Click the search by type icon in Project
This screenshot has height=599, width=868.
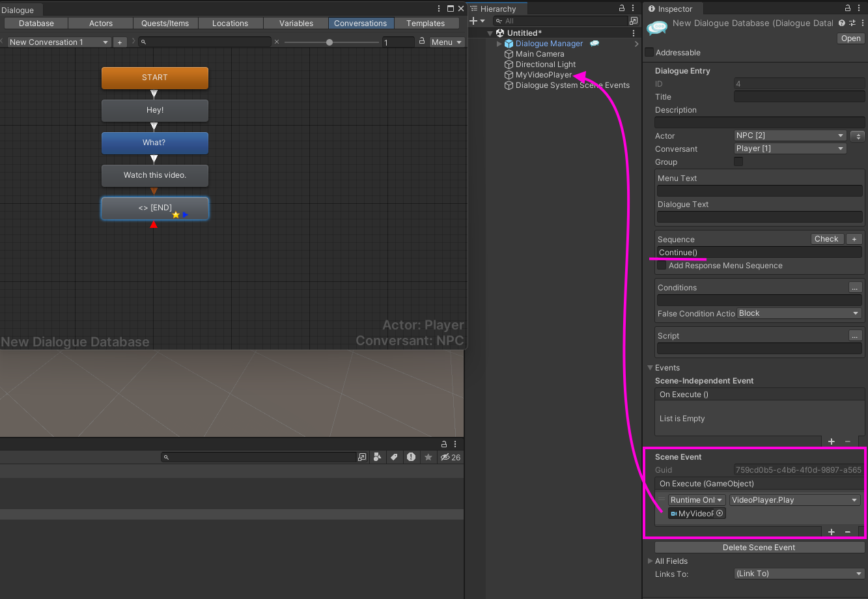[378, 457]
